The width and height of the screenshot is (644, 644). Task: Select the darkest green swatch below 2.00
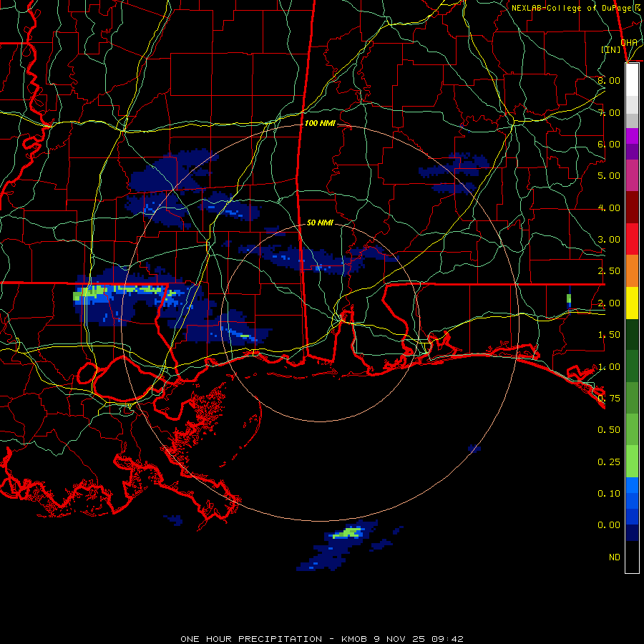coord(632,334)
